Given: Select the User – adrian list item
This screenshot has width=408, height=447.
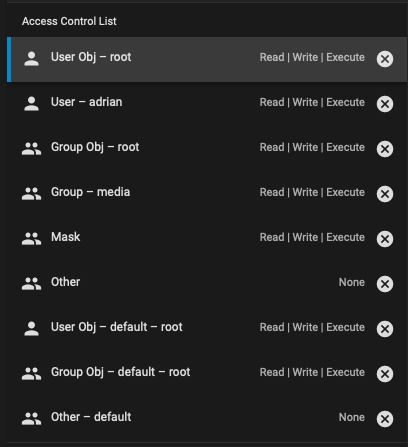Looking at the screenshot, I should click(x=207, y=104).
